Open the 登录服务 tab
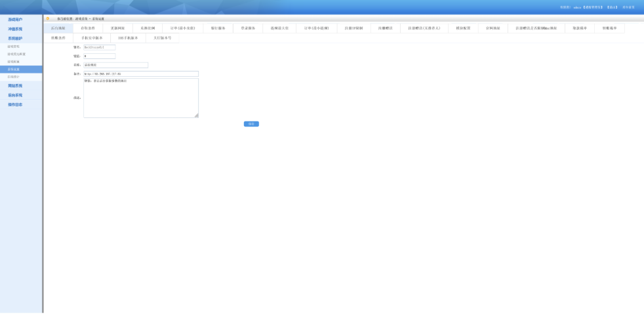Image resolution: width=644 pixels, height=330 pixels. point(248,28)
